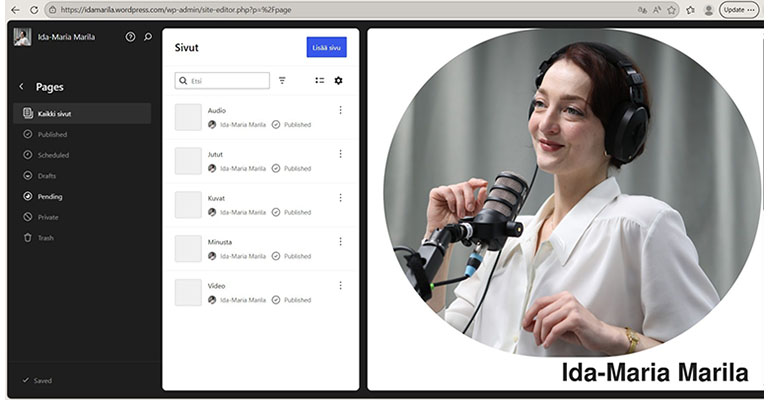Open the view options gear icon
Image resolution: width=770 pixels, height=400 pixels.
[338, 81]
